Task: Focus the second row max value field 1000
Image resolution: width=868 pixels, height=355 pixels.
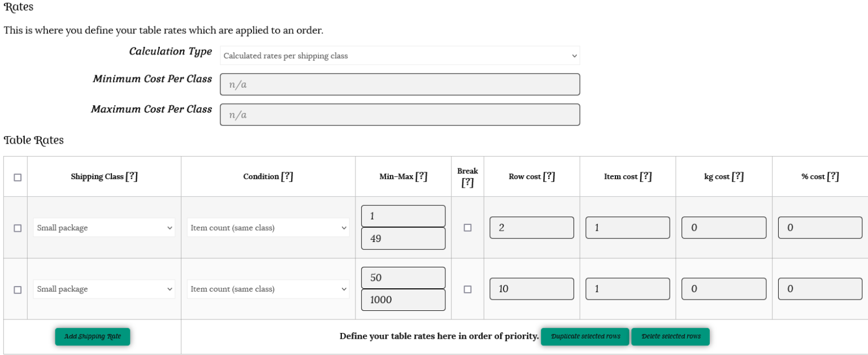Action: point(403,300)
